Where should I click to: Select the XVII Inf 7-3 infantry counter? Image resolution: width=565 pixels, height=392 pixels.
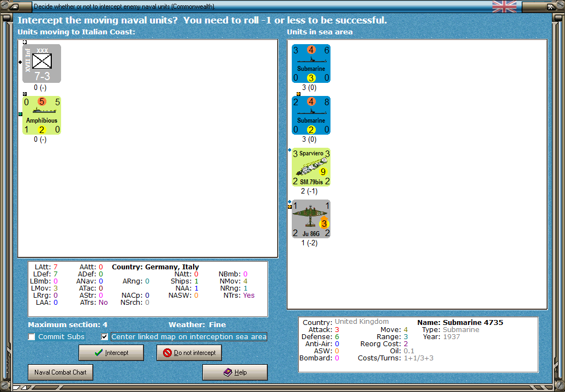(42, 63)
